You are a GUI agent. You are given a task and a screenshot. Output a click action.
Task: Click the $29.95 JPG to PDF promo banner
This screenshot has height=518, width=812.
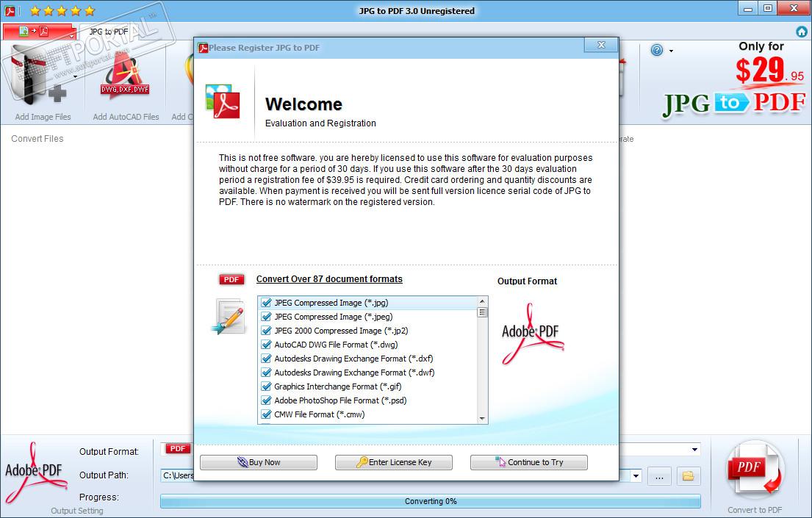pos(734,82)
